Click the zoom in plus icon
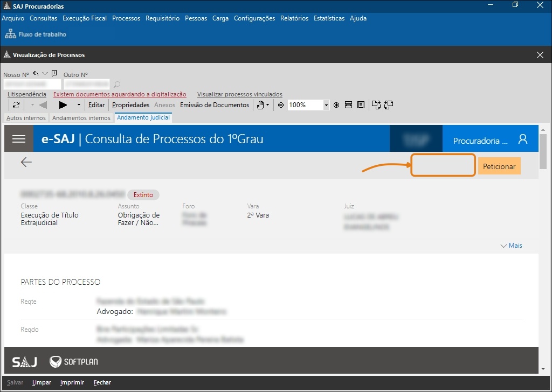Image resolution: width=552 pixels, height=392 pixels. [336, 105]
